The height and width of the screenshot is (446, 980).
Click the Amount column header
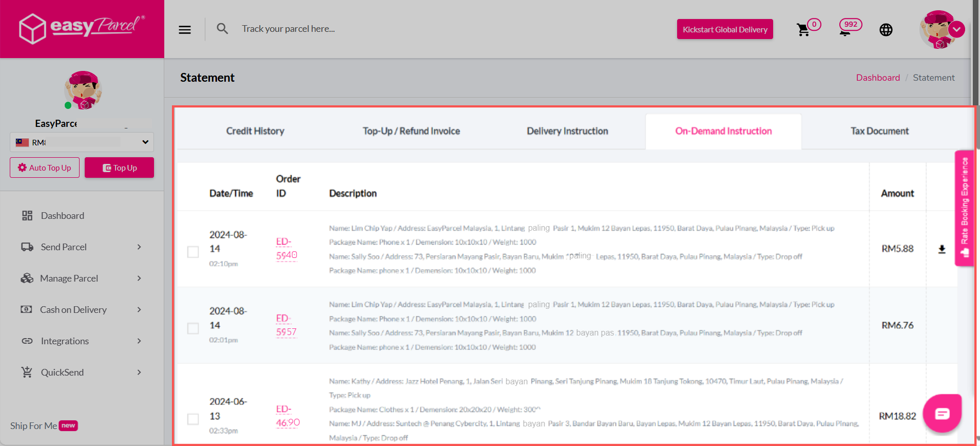coord(897,193)
